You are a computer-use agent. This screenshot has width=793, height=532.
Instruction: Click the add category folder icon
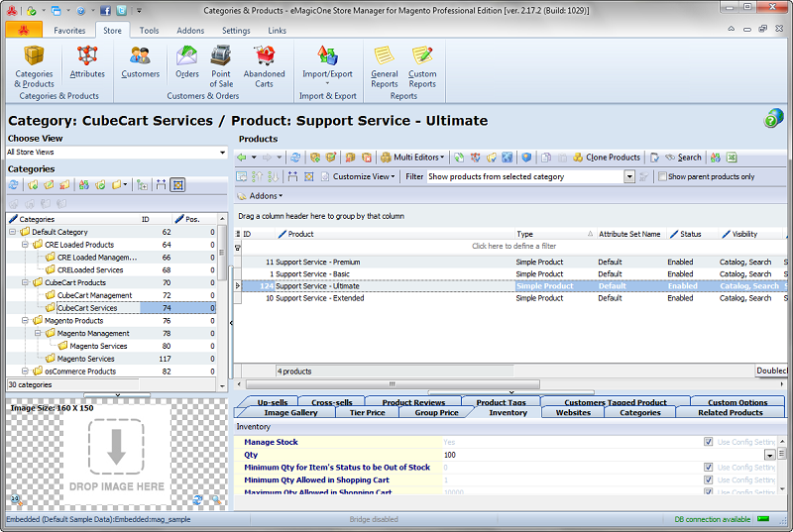click(x=33, y=185)
